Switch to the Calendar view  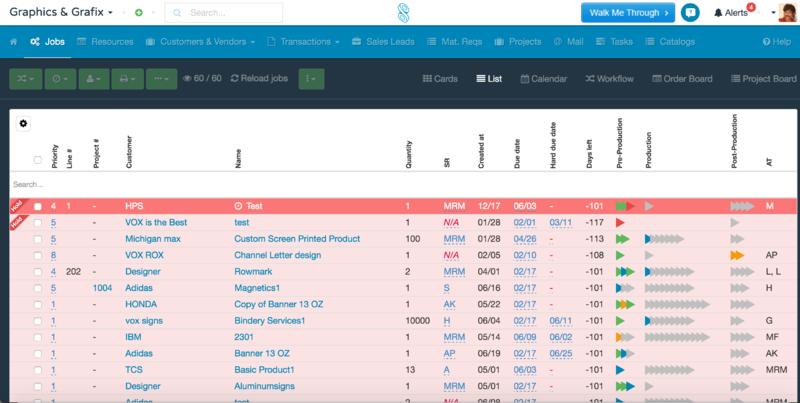click(546, 79)
